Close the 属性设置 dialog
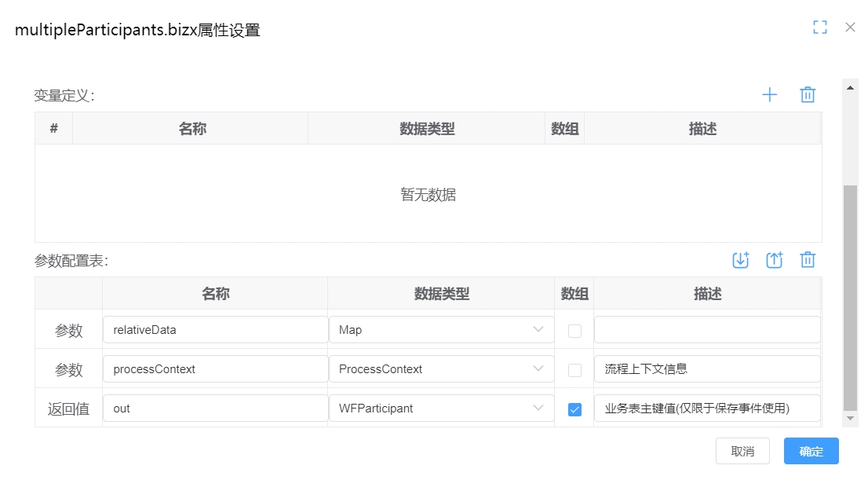Image resolution: width=868 pixels, height=480 pixels. [x=850, y=27]
